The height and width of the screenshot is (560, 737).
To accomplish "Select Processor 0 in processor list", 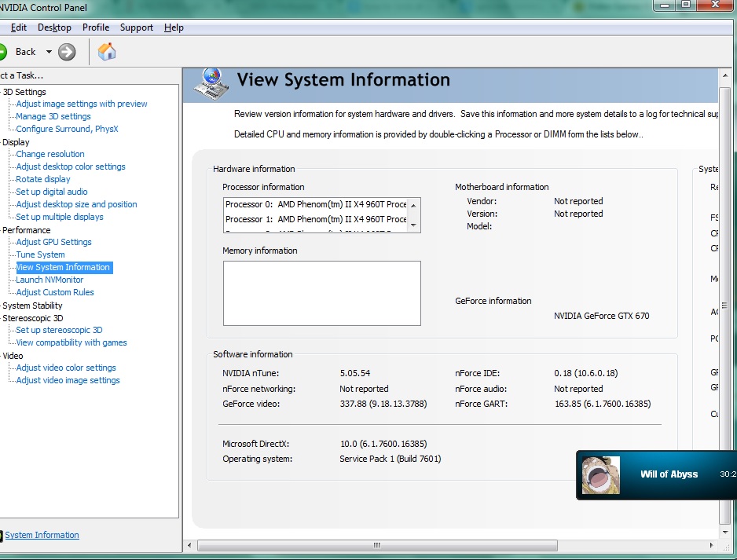I will (315, 204).
